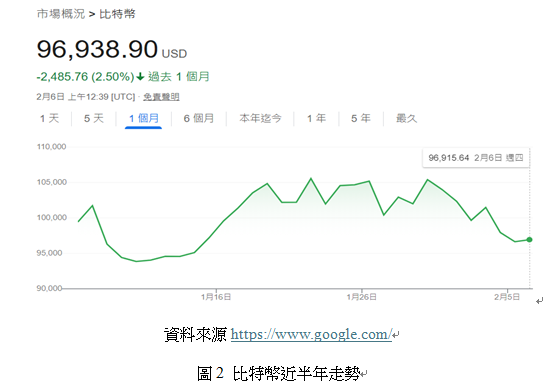Click the 110,000 y-axis label

51,147
